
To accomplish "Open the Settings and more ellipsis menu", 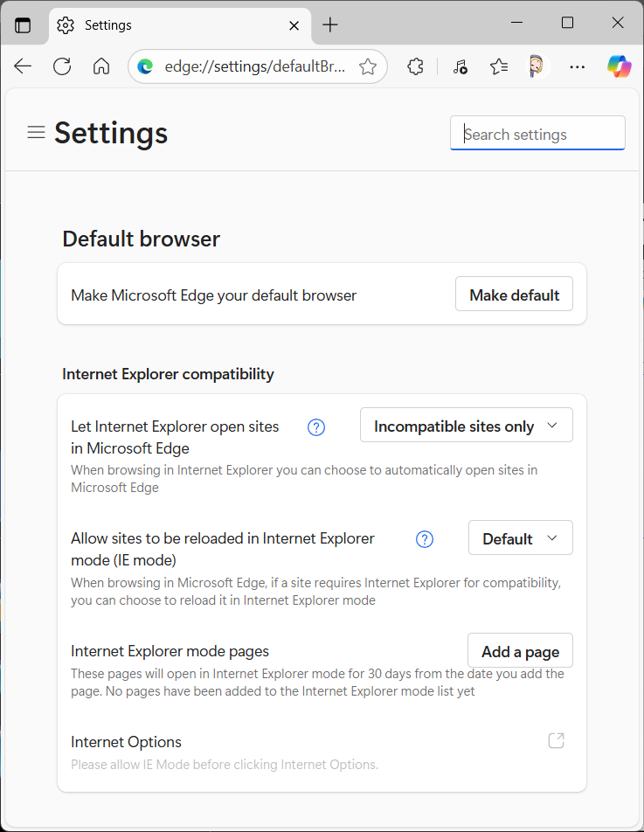I will (577, 66).
